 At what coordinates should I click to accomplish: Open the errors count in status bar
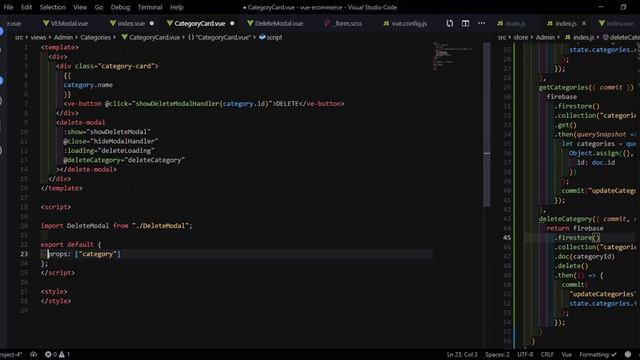(51, 354)
